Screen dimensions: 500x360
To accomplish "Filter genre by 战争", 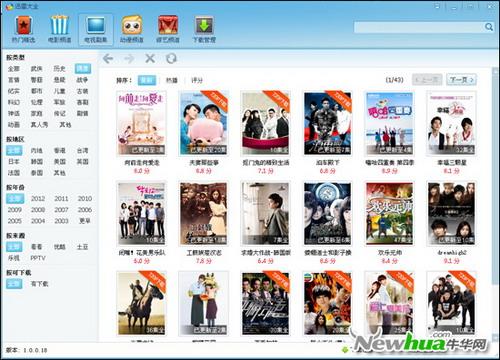I will pos(82,80).
